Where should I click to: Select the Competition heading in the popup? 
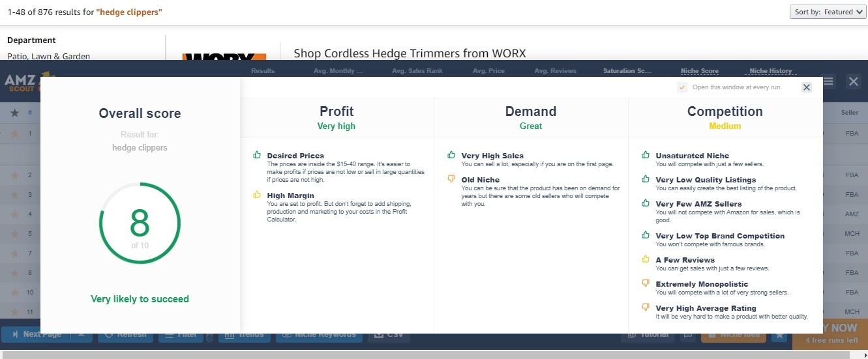click(725, 111)
